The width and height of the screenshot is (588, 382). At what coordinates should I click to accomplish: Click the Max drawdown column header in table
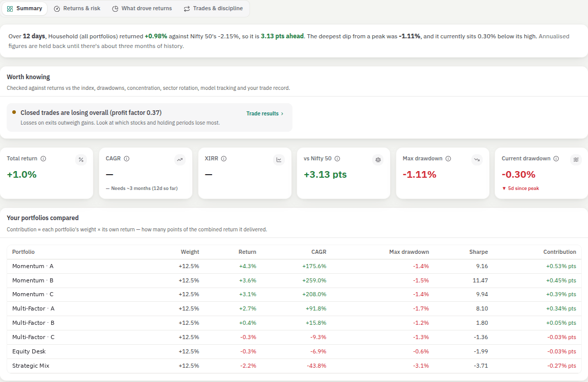pyautogui.click(x=409, y=252)
